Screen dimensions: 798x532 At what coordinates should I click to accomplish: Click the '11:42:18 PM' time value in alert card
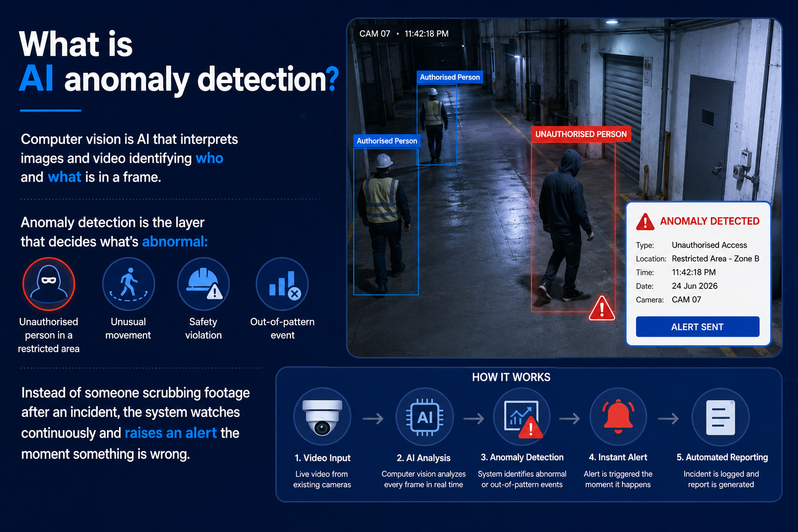(x=694, y=272)
